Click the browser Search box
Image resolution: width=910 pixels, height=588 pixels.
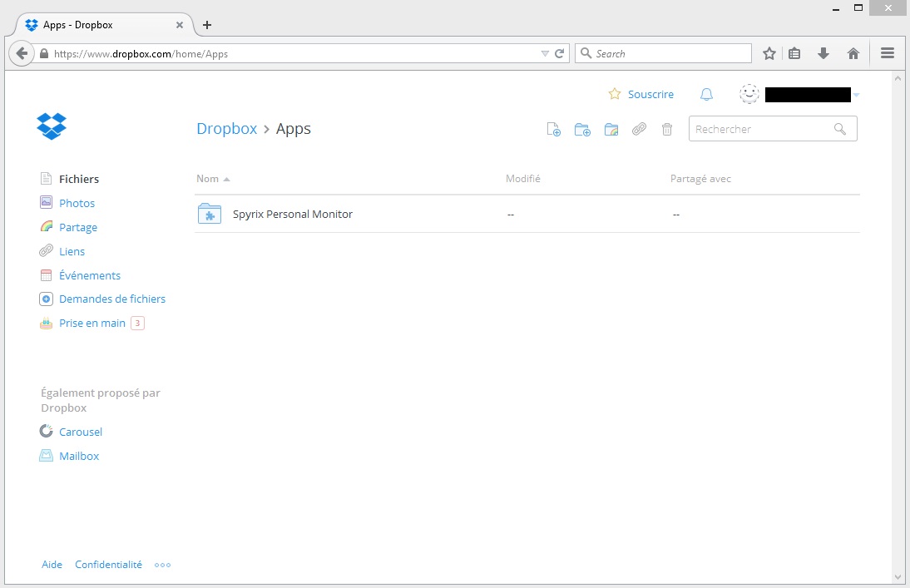coord(663,53)
